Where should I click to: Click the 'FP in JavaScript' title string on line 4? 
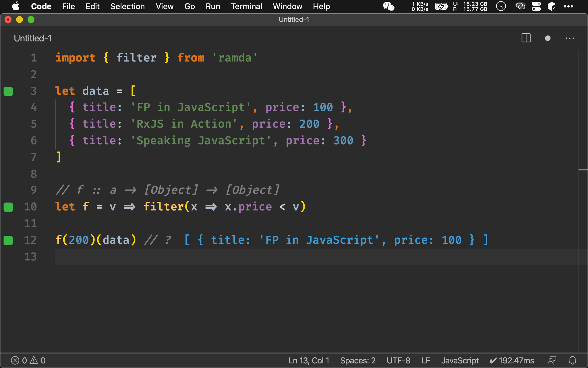191,107
